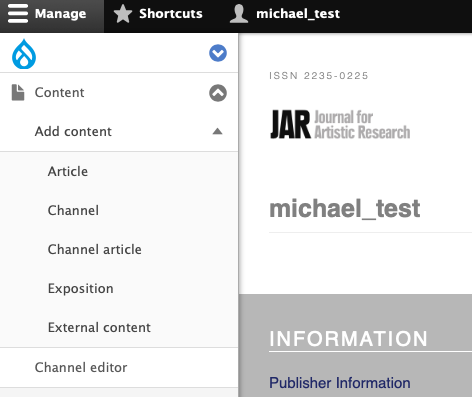This screenshot has width=472, height=397.
Task: Open the Channel editor link
Action: [x=81, y=367]
